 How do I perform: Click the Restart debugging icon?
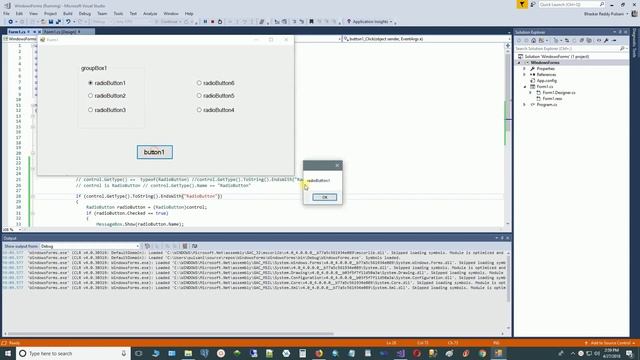point(220,22)
